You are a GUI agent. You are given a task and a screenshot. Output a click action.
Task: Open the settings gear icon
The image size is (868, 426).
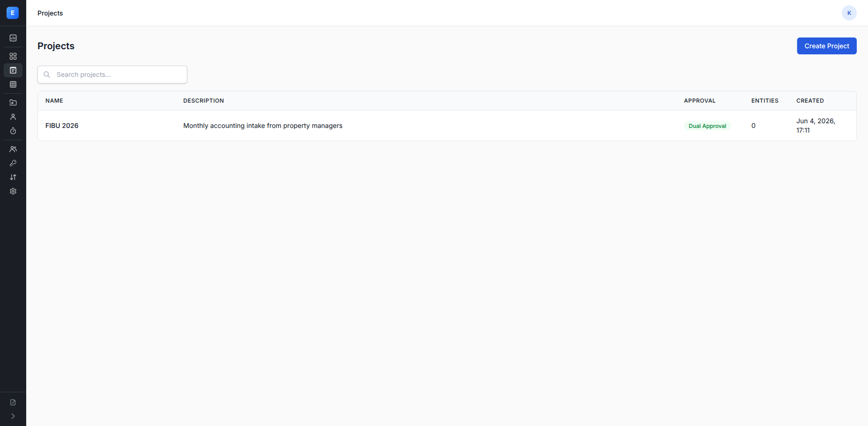point(13,191)
